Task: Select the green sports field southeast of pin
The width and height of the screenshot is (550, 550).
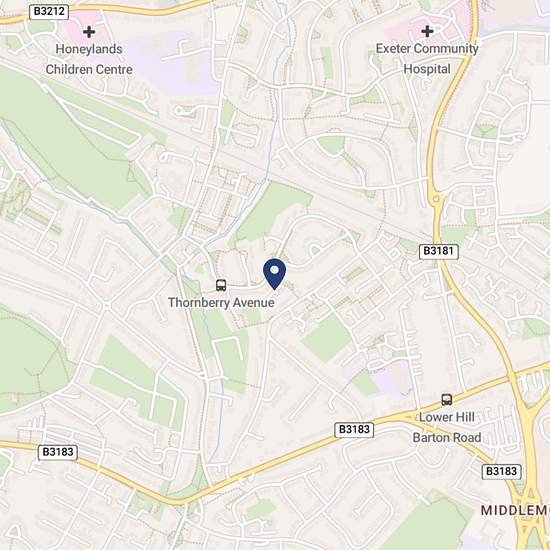Action: point(327,338)
